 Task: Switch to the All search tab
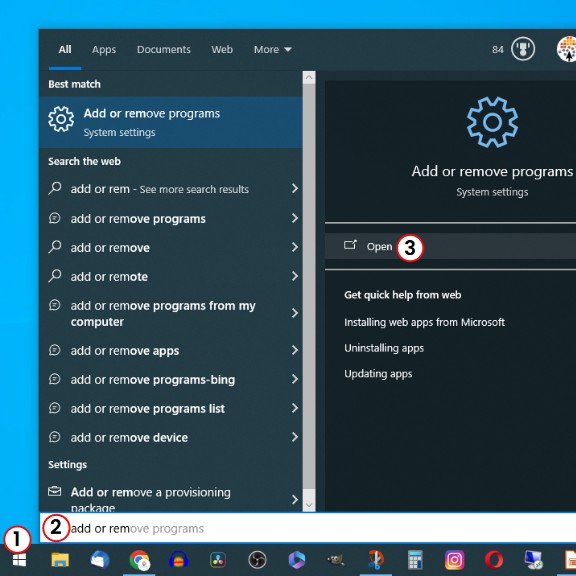coord(65,49)
